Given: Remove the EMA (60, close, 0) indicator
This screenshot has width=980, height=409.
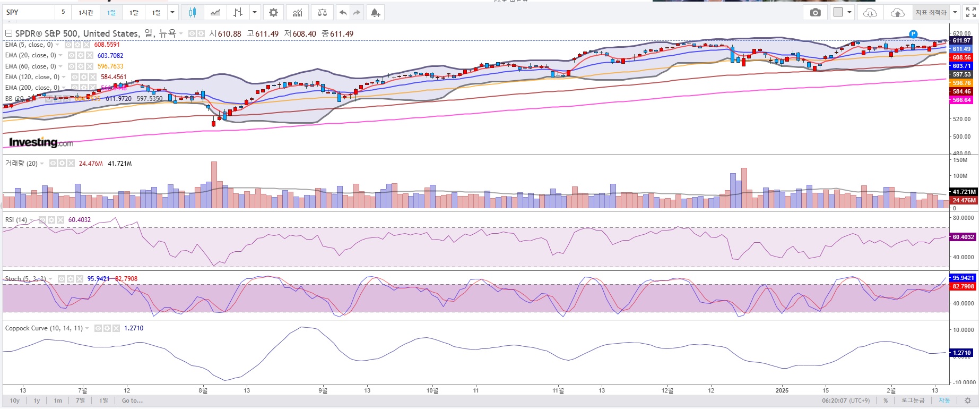Looking at the screenshot, I should [x=89, y=66].
